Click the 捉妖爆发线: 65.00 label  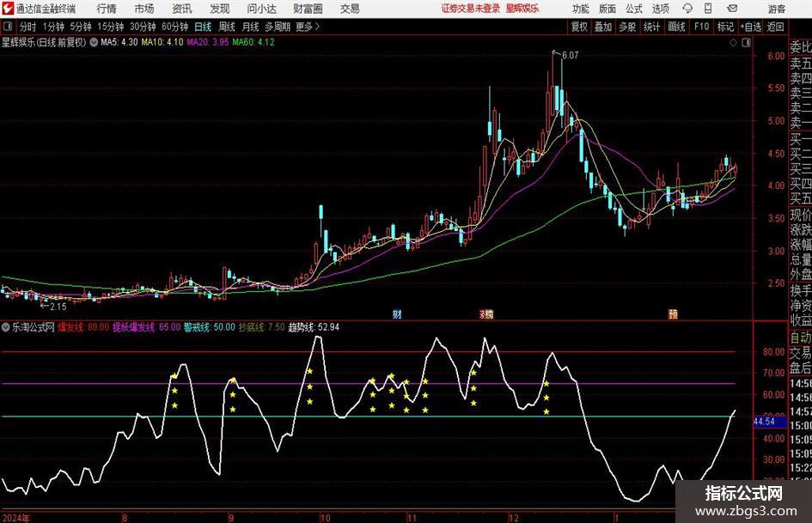tap(147, 327)
